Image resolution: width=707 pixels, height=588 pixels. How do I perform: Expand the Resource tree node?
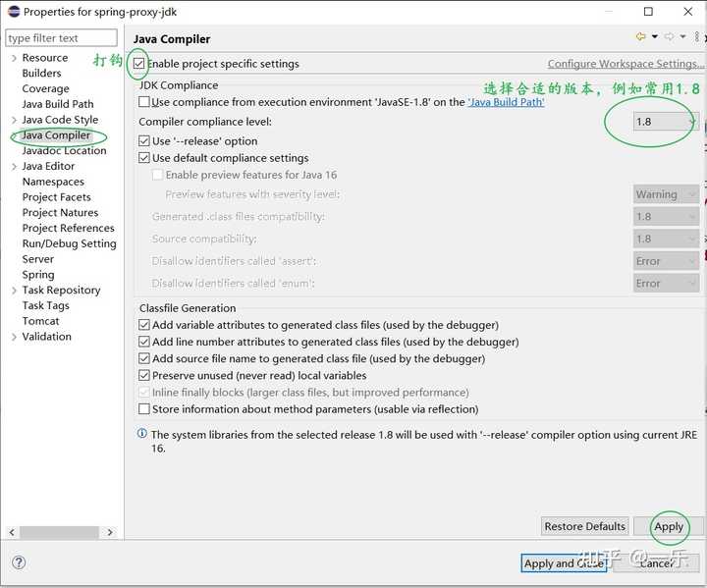tap(14, 58)
